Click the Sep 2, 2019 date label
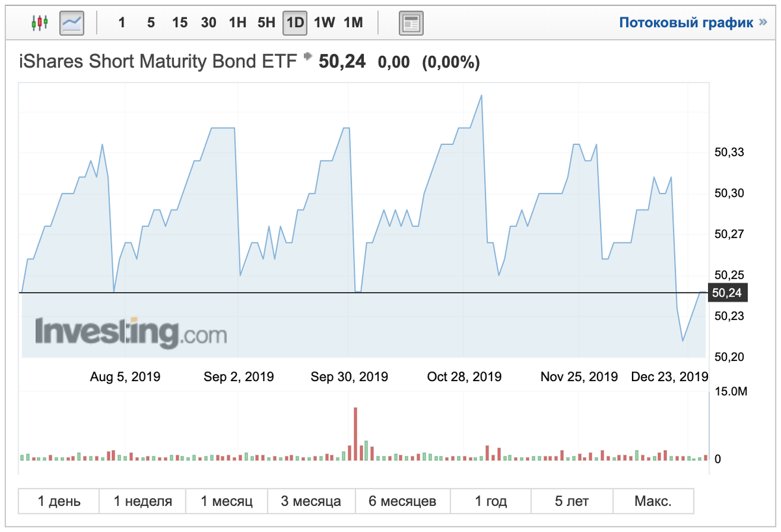 click(x=239, y=377)
